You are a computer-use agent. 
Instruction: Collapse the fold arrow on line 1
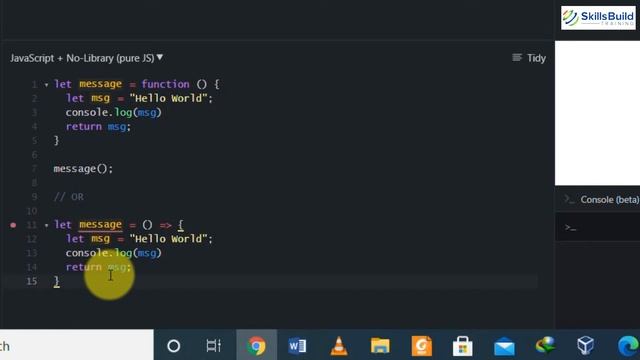[47, 85]
